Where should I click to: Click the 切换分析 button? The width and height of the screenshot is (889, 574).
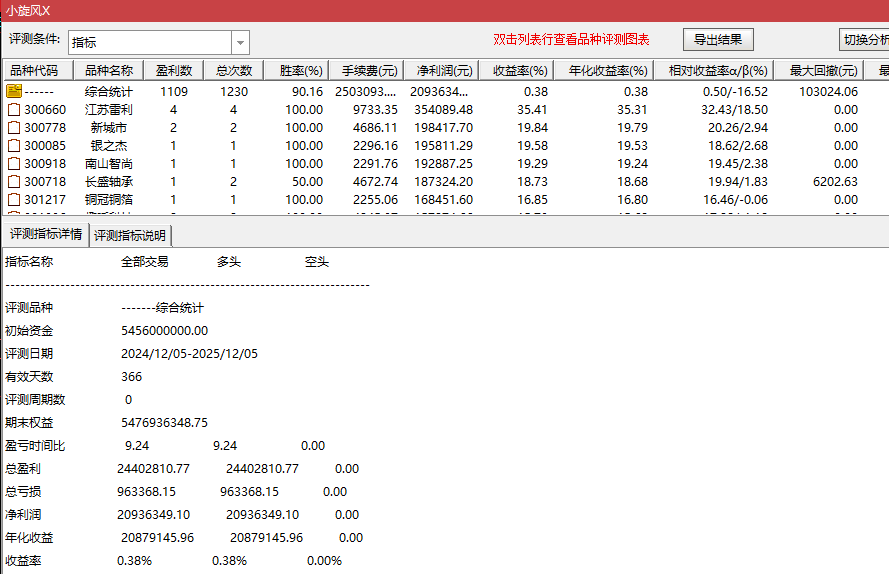pyautogui.click(x=864, y=40)
